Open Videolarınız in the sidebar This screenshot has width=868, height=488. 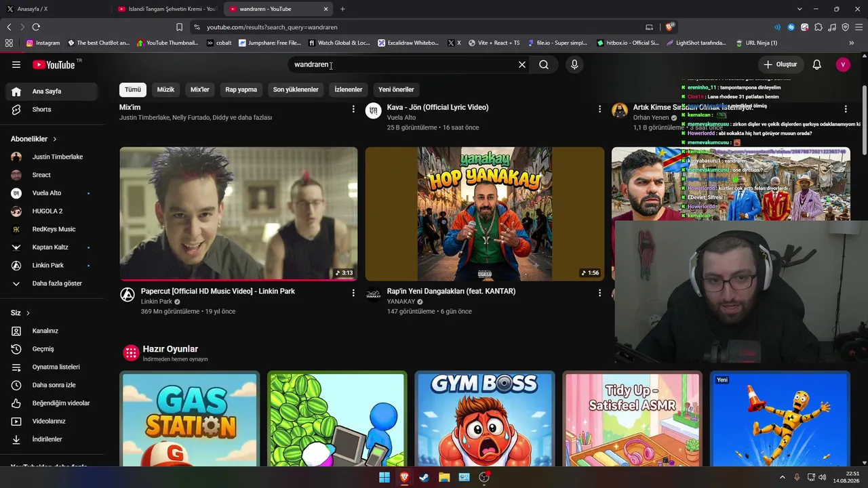coord(52,421)
